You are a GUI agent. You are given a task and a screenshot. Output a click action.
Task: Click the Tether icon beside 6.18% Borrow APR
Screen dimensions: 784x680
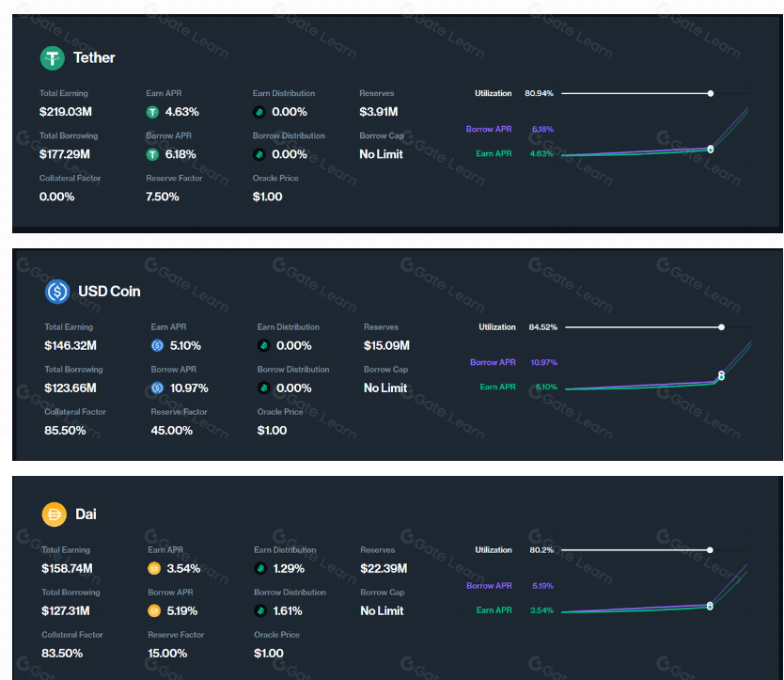point(152,154)
